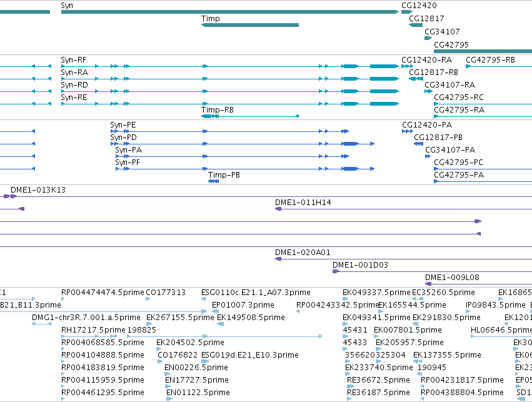Select the EK149508.5prime EST label
Screen dimensions: 532x402
point(251,318)
